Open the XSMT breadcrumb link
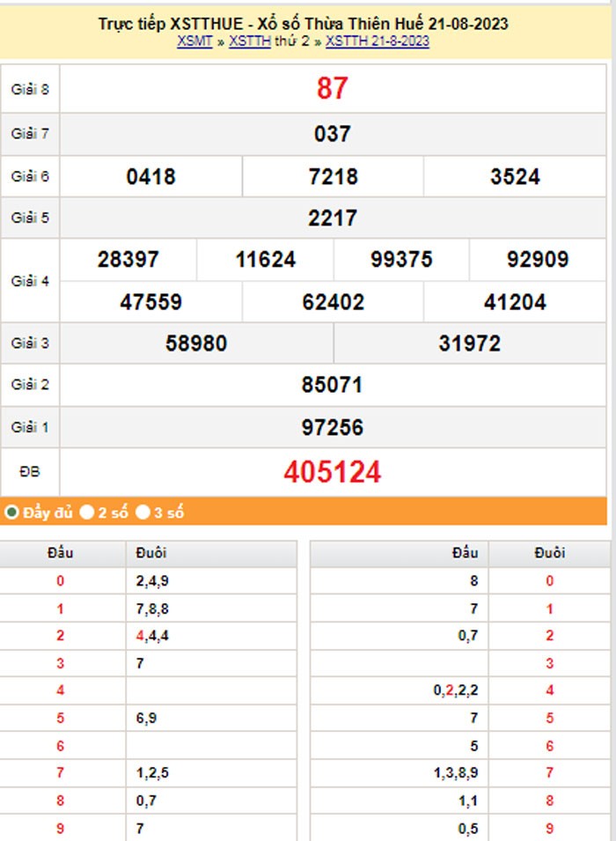Image resolution: width=616 pixels, height=841 pixels. [x=194, y=41]
